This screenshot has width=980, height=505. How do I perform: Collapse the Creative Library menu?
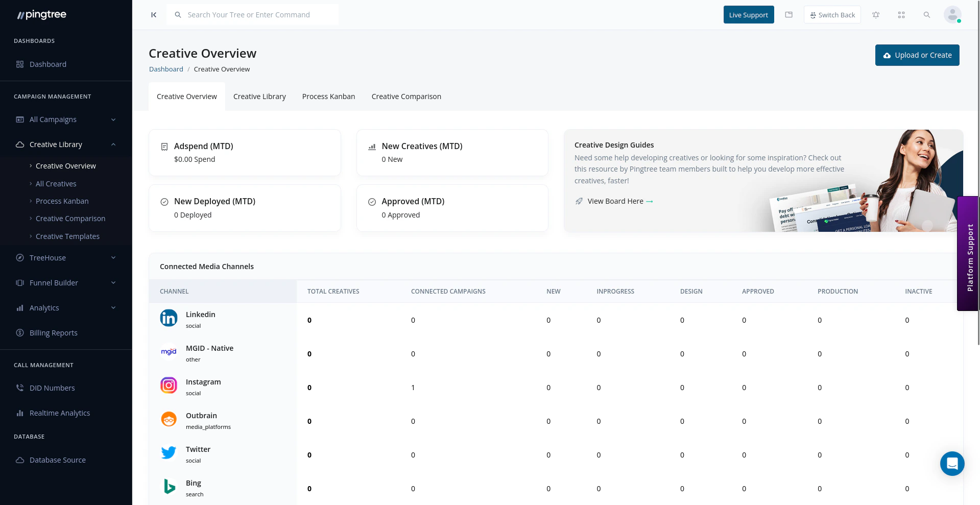(x=113, y=144)
